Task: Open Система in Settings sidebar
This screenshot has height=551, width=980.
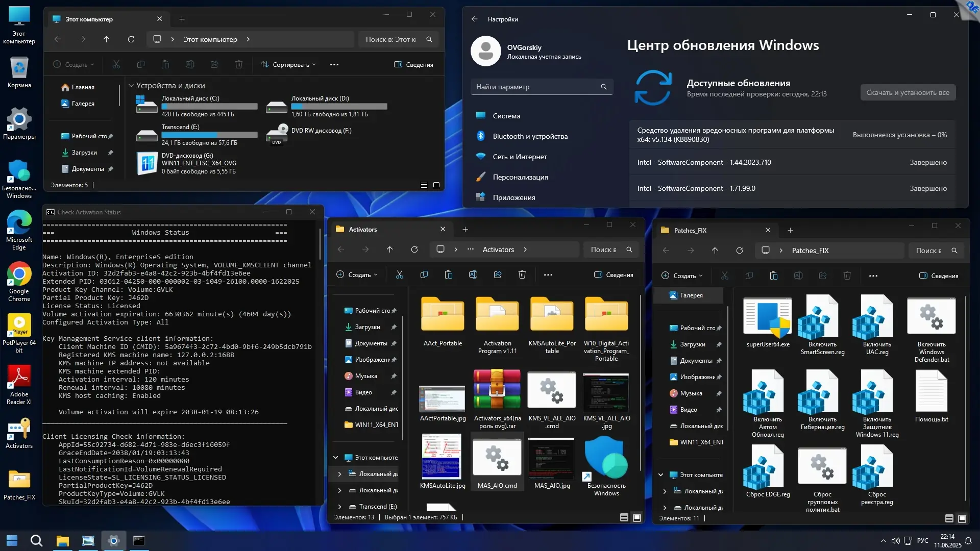Action: [x=506, y=116]
